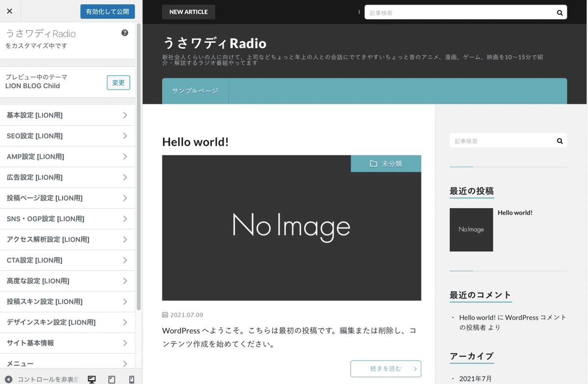Expand chevron of CTA設定 row
The height and width of the screenshot is (384, 588).
(125, 260)
